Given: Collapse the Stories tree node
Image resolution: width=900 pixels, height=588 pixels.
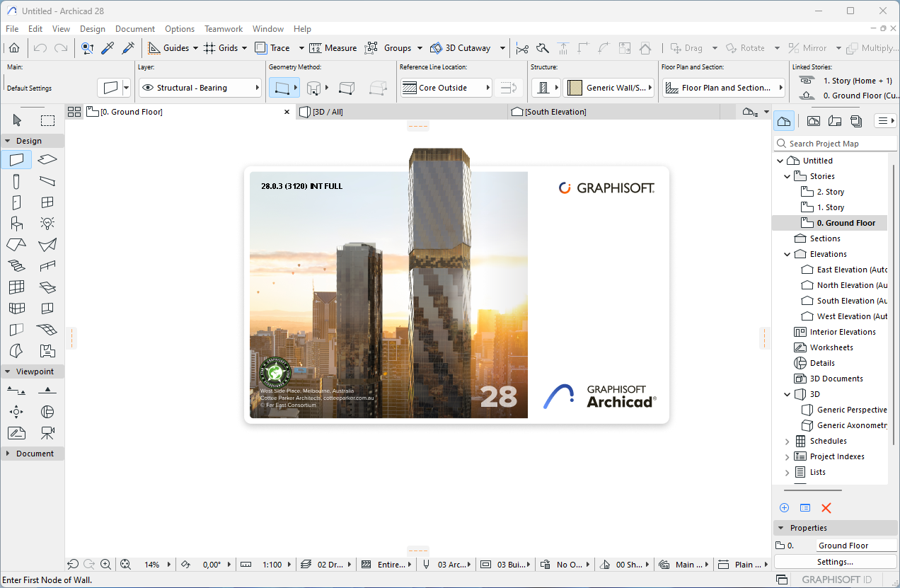Looking at the screenshot, I should [x=787, y=176].
